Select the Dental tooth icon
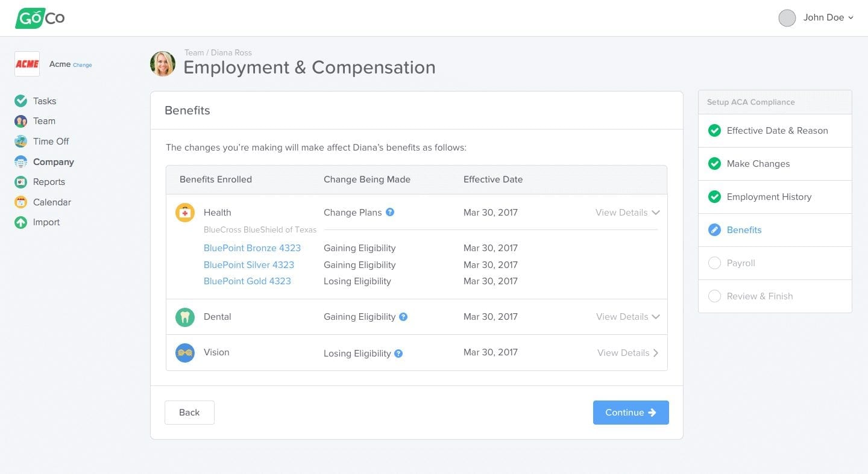868x474 pixels. [185, 316]
